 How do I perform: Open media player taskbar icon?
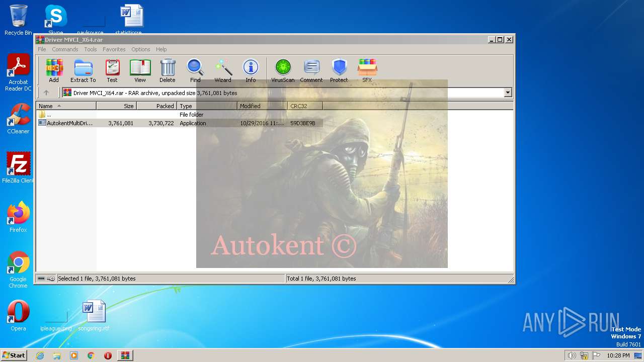[74, 355]
